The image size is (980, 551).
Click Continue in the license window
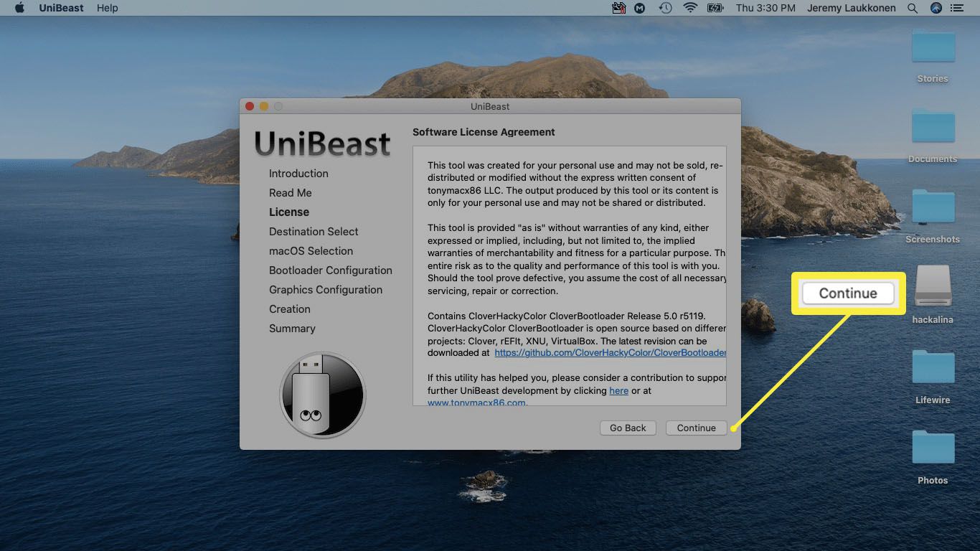point(696,428)
